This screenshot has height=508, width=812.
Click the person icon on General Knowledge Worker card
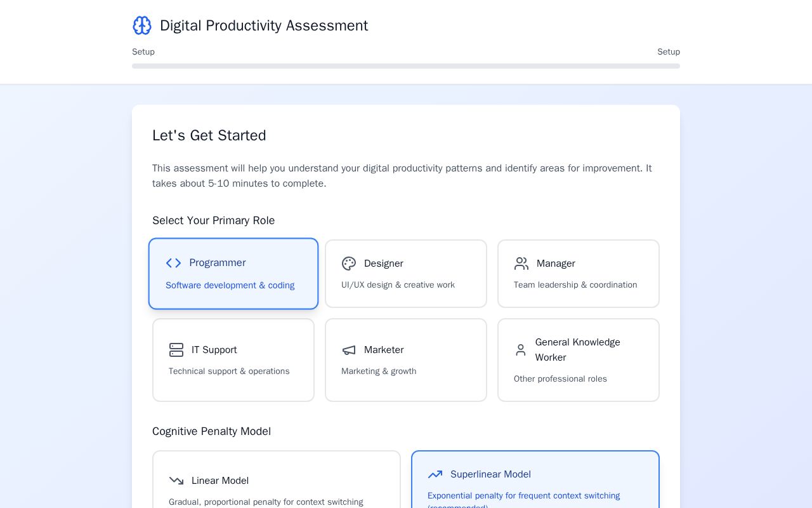point(521,350)
